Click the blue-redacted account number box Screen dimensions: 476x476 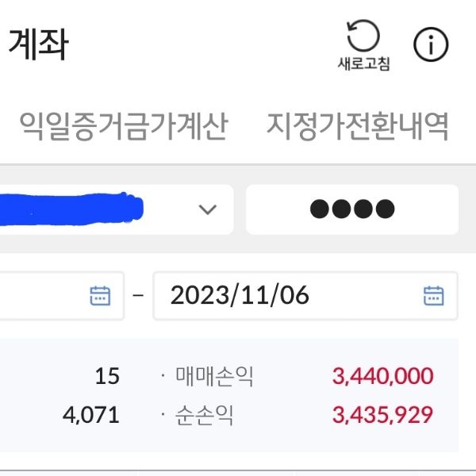[x=71, y=209]
